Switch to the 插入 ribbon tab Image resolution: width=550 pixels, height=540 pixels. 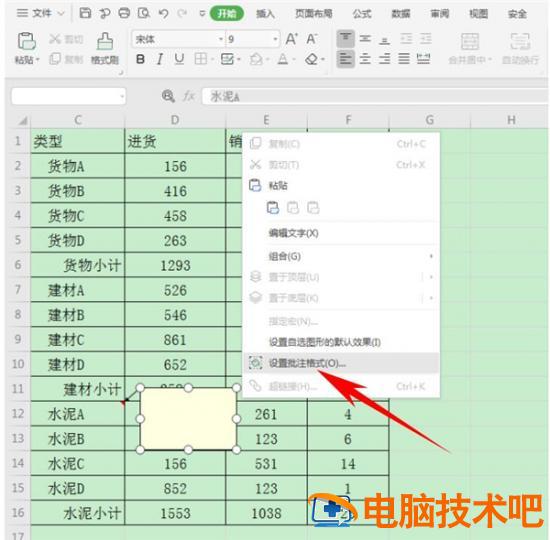[x=265, y=14]
